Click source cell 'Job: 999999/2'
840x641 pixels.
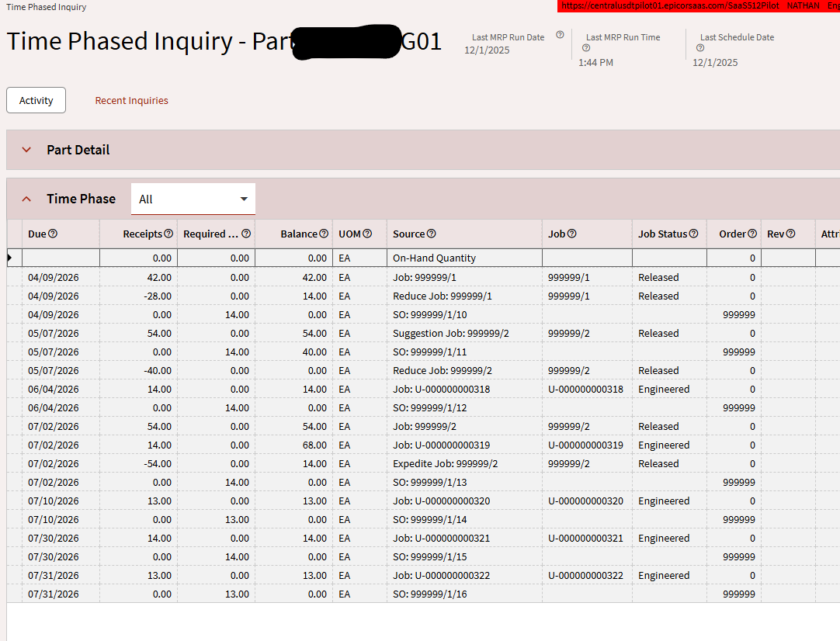[464, 426]
